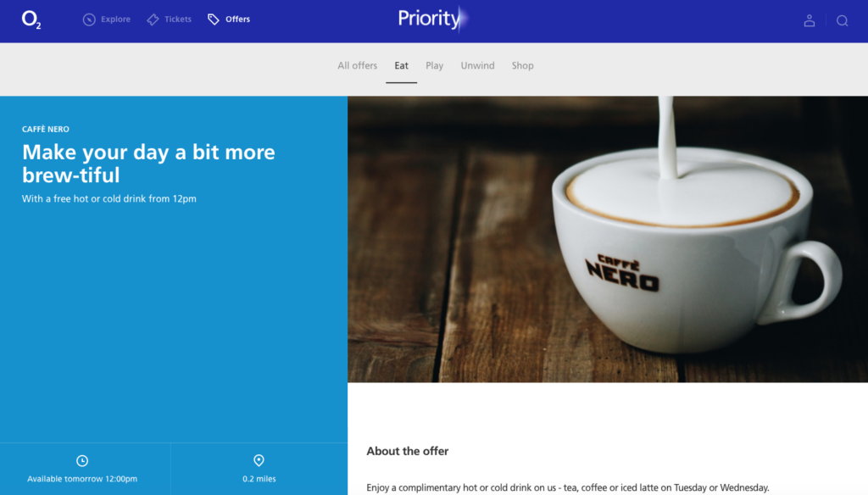Switch to the Unwind tab
The height and width of the screenshot is (495, 868).
coord(478,65)
